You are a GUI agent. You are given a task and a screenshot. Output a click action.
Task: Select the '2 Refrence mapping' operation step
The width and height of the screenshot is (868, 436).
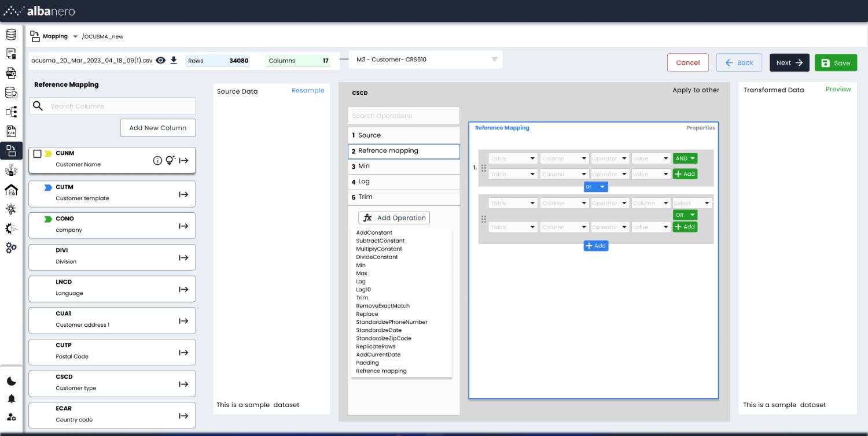(x=404, y=151)
